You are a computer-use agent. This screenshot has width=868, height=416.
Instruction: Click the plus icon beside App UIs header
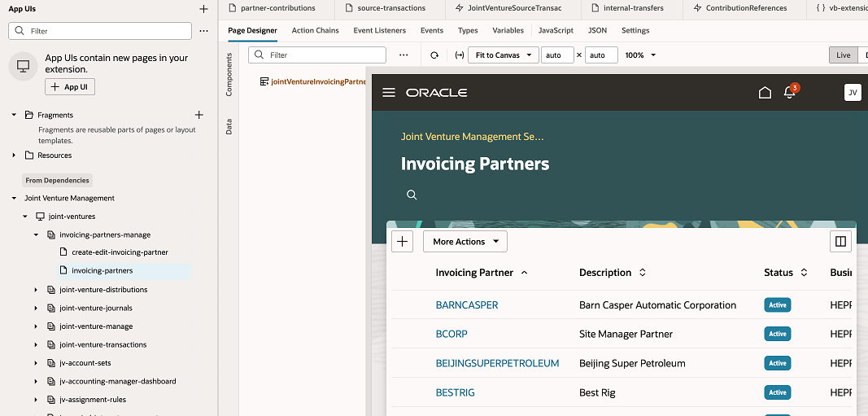coord(203,9)
